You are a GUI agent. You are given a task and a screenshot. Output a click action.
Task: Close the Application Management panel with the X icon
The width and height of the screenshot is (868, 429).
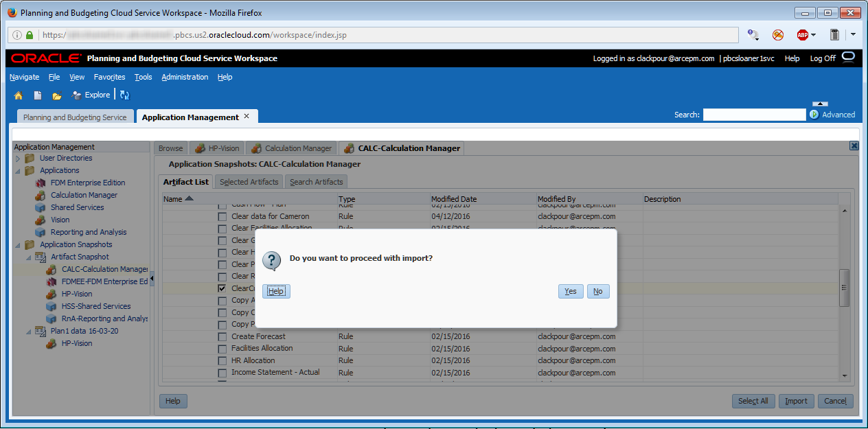854,146
